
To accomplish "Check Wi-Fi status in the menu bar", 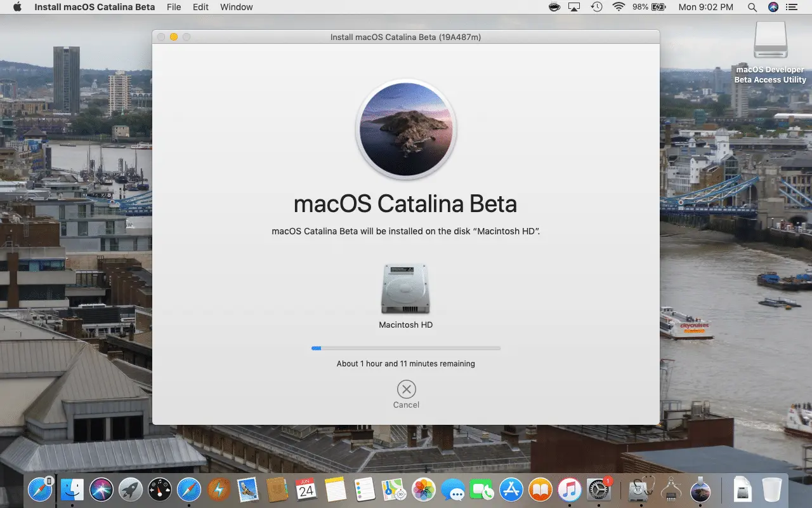I will [x=618, y=7].
